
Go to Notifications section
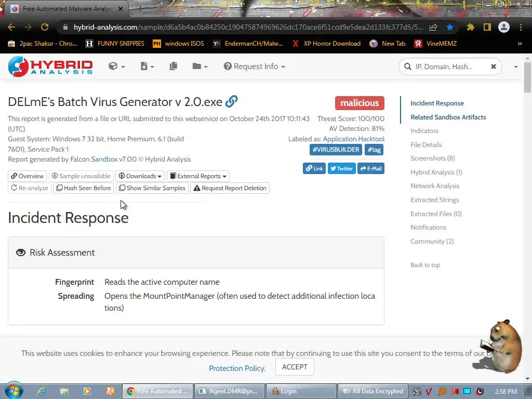point(428,228)
